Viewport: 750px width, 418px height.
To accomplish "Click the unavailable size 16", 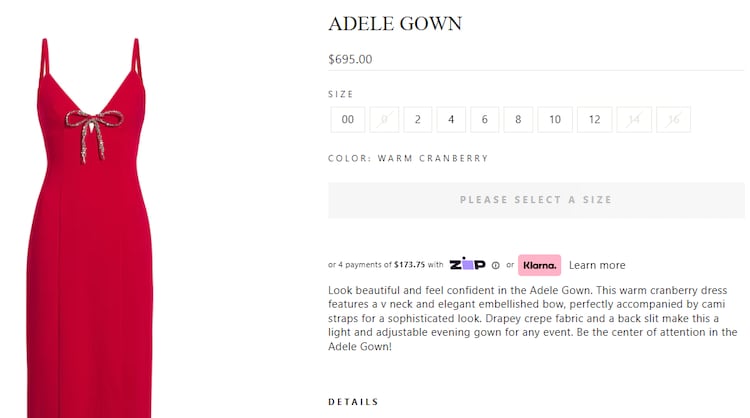I will [x=673, y=120].
